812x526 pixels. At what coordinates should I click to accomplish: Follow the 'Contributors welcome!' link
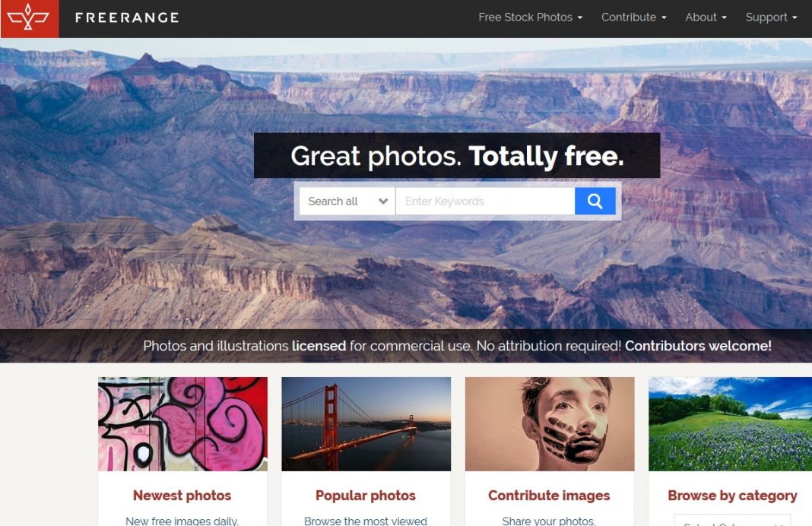coord(698,346)
